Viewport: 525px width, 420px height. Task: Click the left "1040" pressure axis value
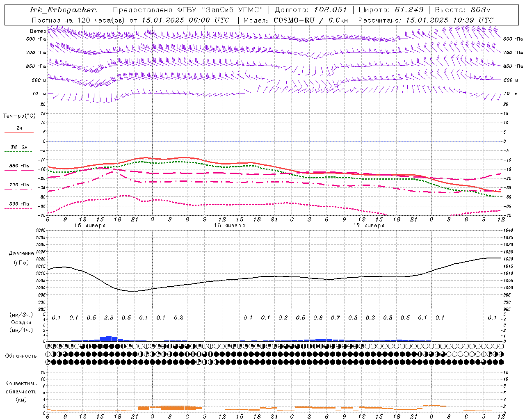40,231
